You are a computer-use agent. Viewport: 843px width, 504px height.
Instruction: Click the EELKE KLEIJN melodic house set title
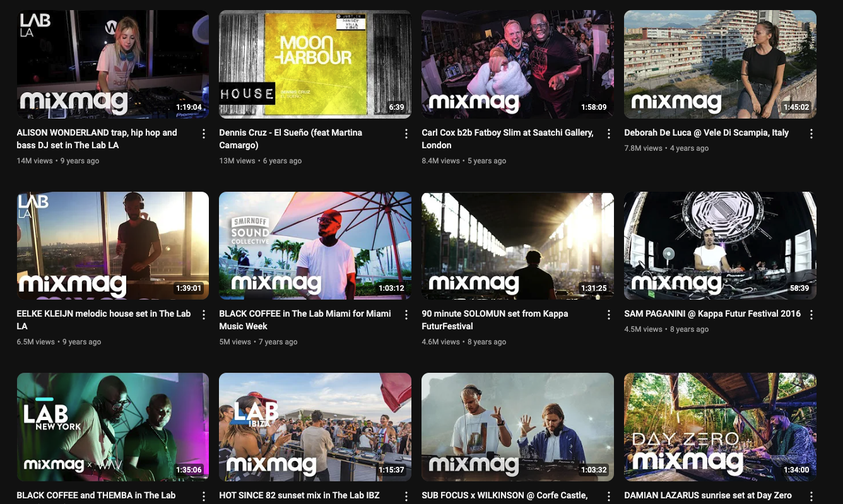(x=104, y=320)
